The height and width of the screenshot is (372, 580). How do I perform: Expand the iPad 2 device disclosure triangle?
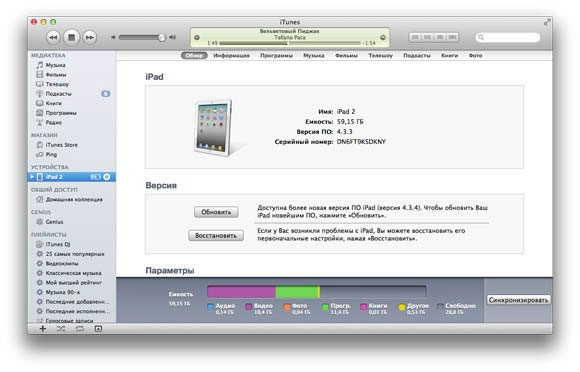point(32,177)
